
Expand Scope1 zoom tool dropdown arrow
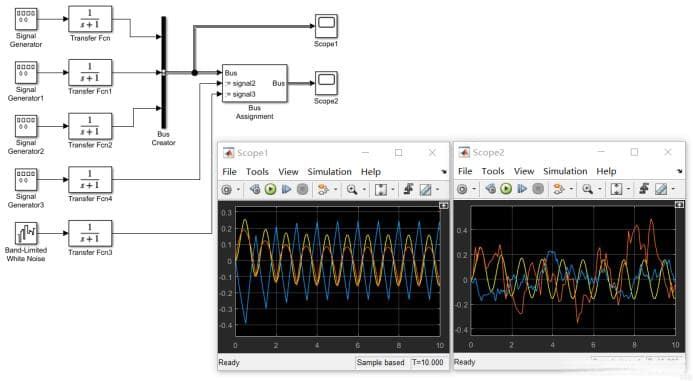pos(364,190)
